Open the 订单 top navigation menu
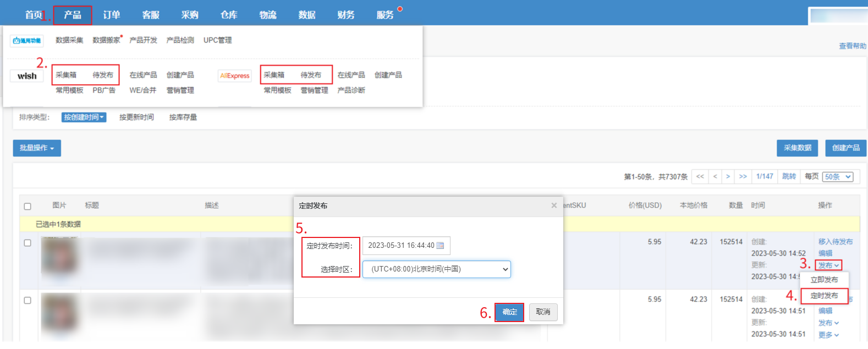This screenshot has height=349, width=868. [112, 15]
